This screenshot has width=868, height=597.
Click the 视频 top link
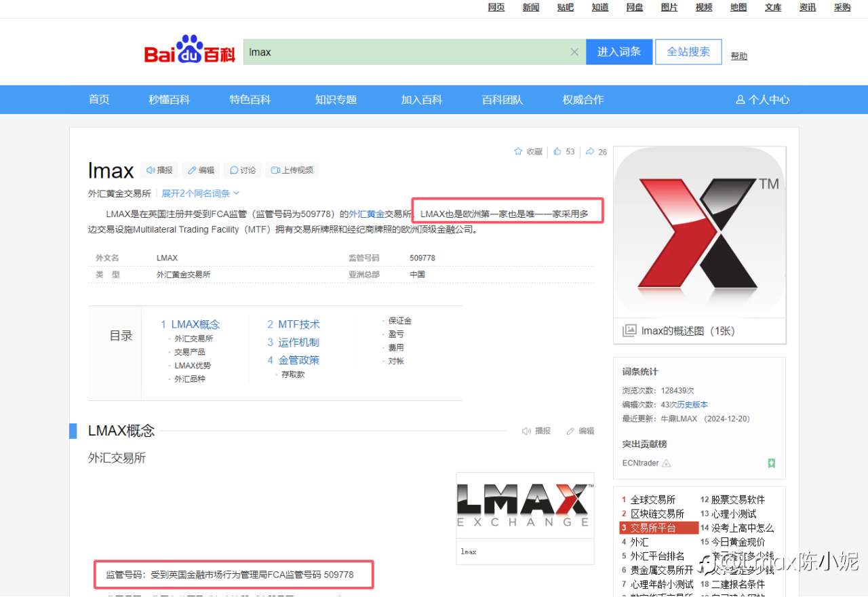[x=704, y=7]
